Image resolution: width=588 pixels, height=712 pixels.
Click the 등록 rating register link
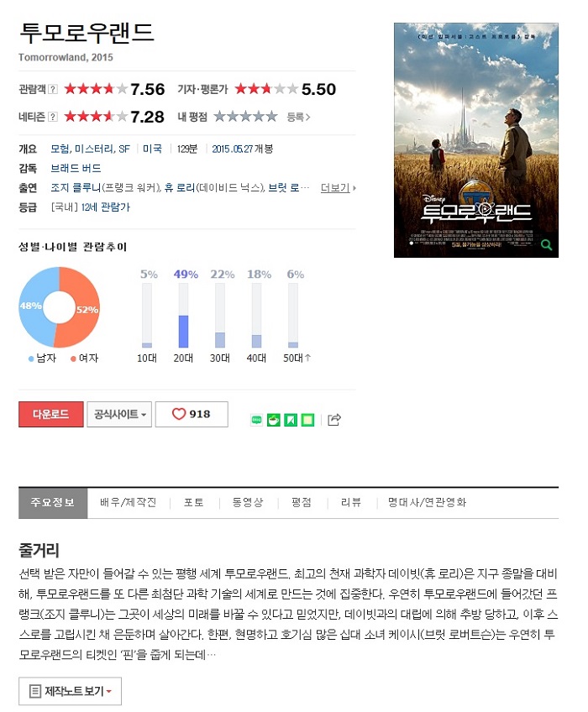click(x=298, y=118)
